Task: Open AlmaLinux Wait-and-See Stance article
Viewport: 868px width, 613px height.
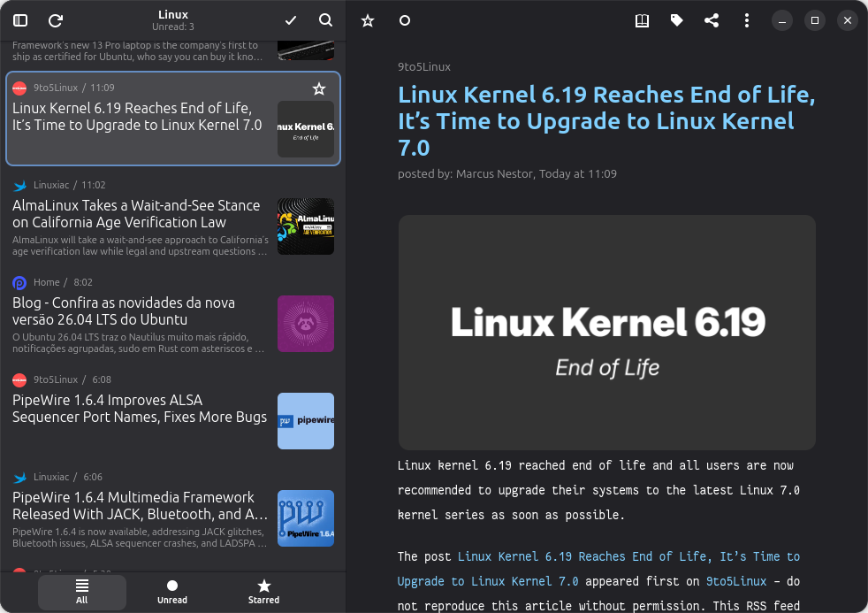Action: coord(136,214)
